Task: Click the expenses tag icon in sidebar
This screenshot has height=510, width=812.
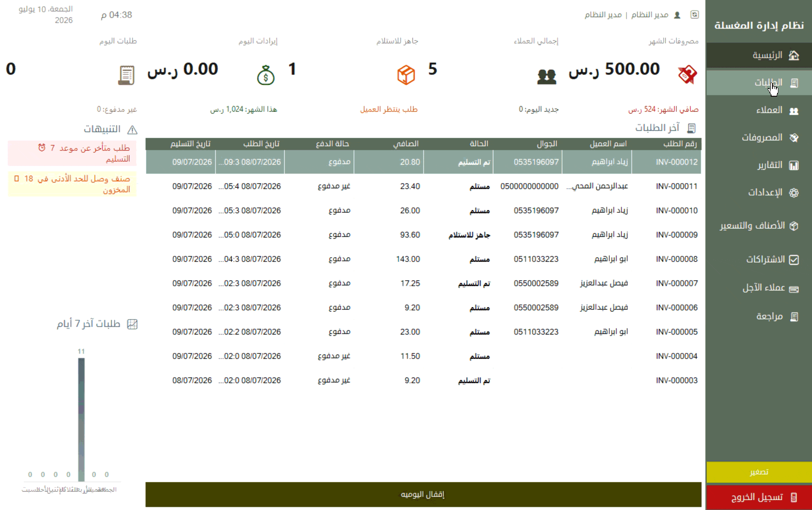Action: (x=794, y=138)
